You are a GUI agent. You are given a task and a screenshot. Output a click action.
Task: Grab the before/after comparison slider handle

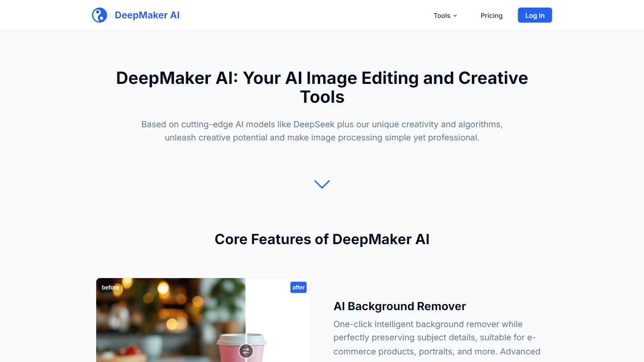[246, 351]
